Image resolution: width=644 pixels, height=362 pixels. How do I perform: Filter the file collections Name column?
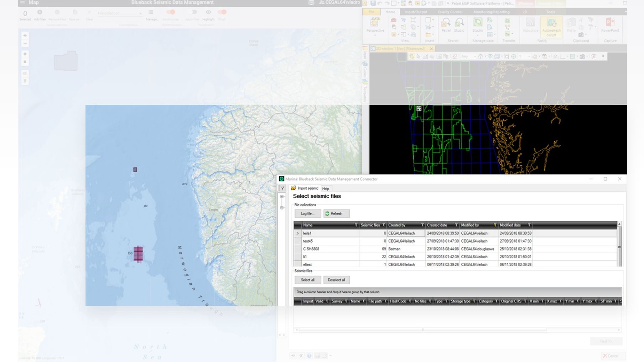(x=356, y=225)
